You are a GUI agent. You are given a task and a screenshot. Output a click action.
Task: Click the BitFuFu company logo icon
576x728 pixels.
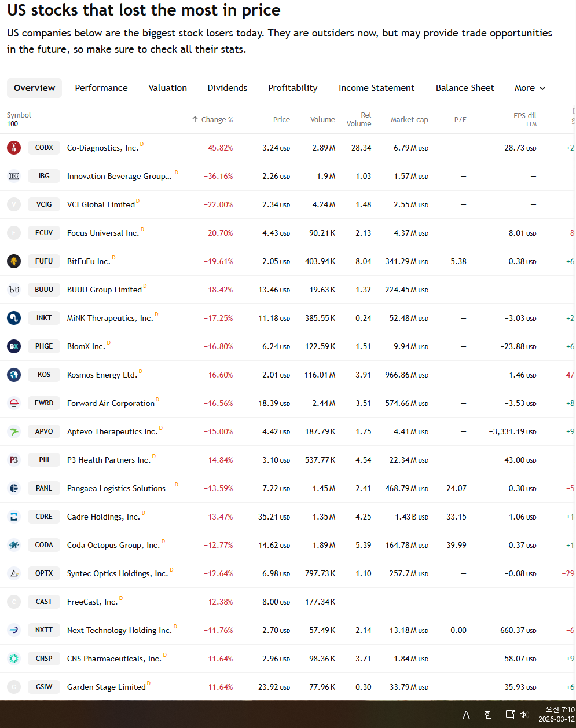coord(14,261)
